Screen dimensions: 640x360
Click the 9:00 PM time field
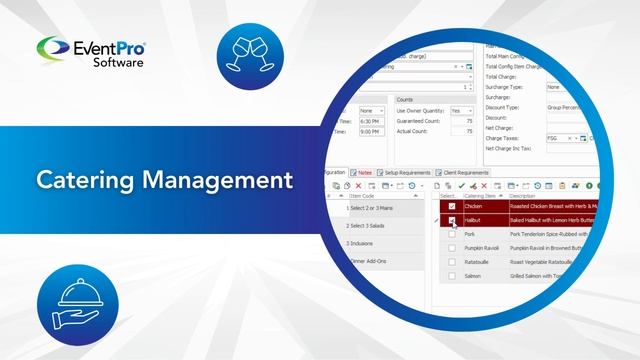click(371, 132)
